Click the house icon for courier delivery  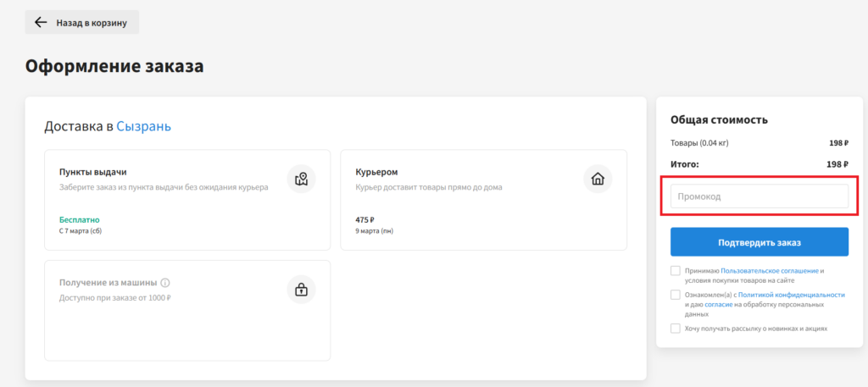[598, 179]
